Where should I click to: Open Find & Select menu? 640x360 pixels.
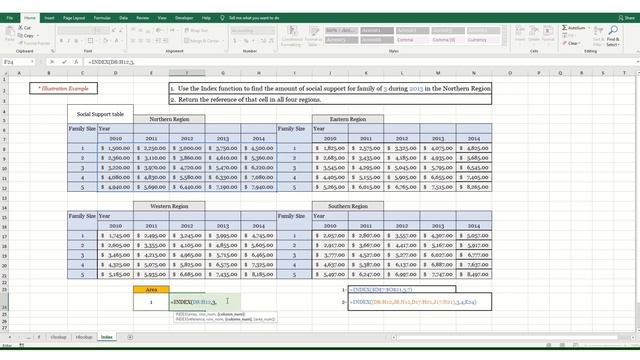613,36
